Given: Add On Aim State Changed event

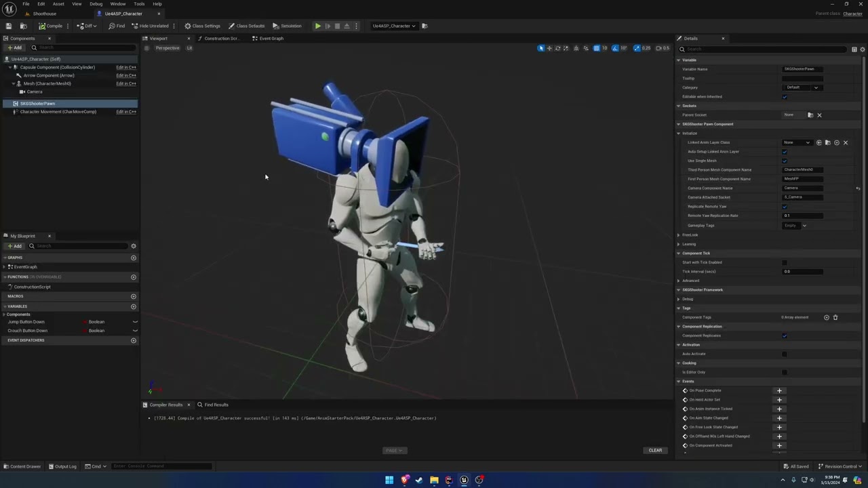Looking at the screenshot, I should coord(779,418).
